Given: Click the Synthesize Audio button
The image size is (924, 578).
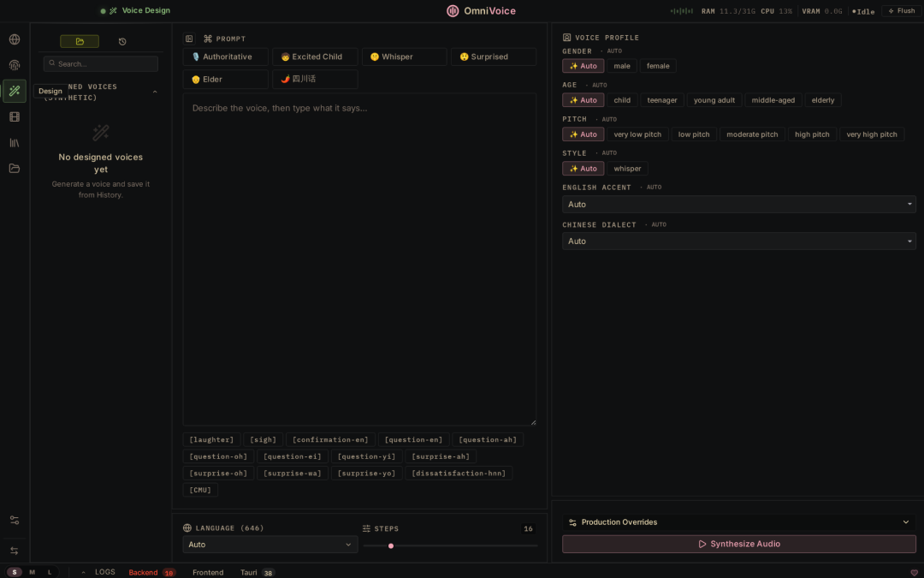Looking at the screenshot, I should pyautogui.click(x=739, y=544).
